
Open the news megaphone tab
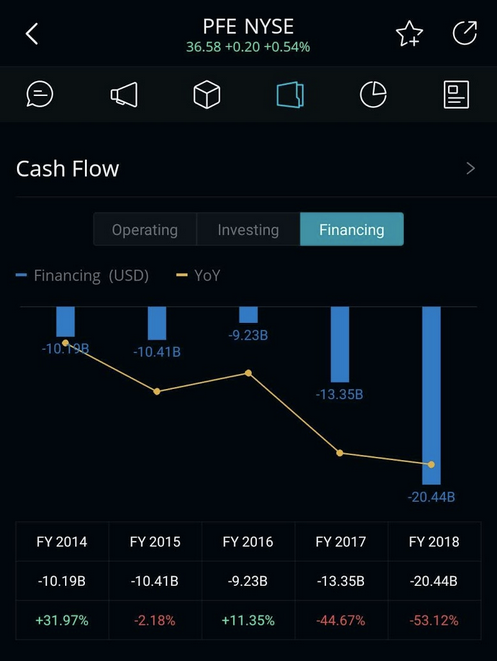click(x=124, y=94)
